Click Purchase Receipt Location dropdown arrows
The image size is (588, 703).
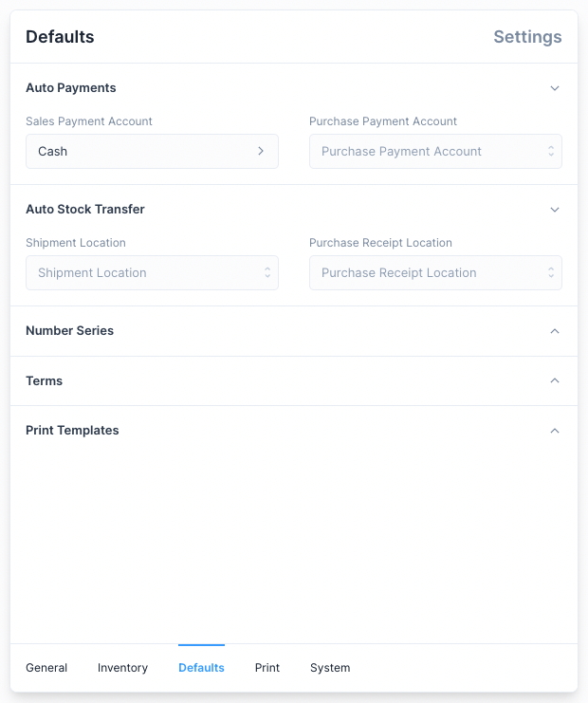point(550,272)
